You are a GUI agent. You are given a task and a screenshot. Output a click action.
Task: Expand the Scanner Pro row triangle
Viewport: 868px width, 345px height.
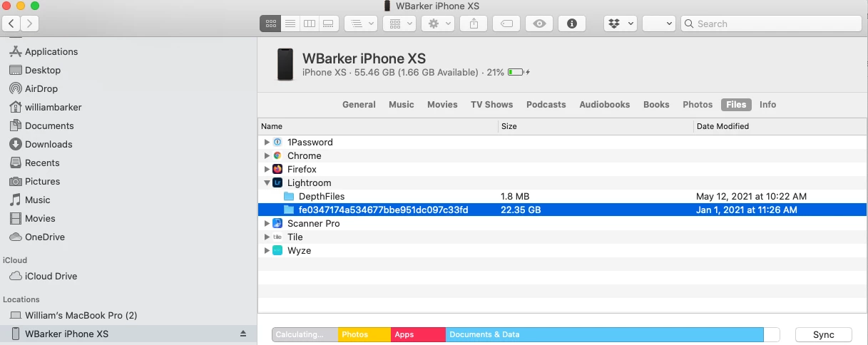tap(267, 223)
